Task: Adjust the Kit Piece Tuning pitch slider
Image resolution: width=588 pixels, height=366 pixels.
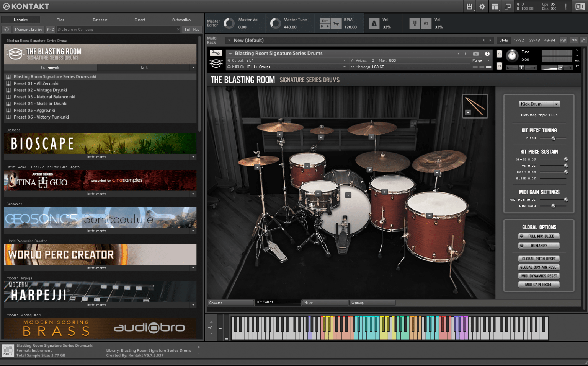Action: click(x=553, y=138)
